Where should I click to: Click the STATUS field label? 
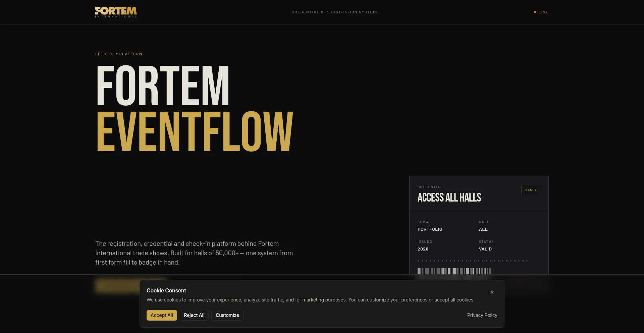(x=486, y=242)
